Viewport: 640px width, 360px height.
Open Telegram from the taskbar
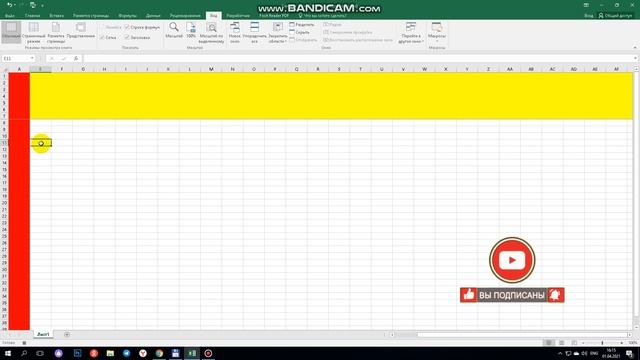pos(127,353)
